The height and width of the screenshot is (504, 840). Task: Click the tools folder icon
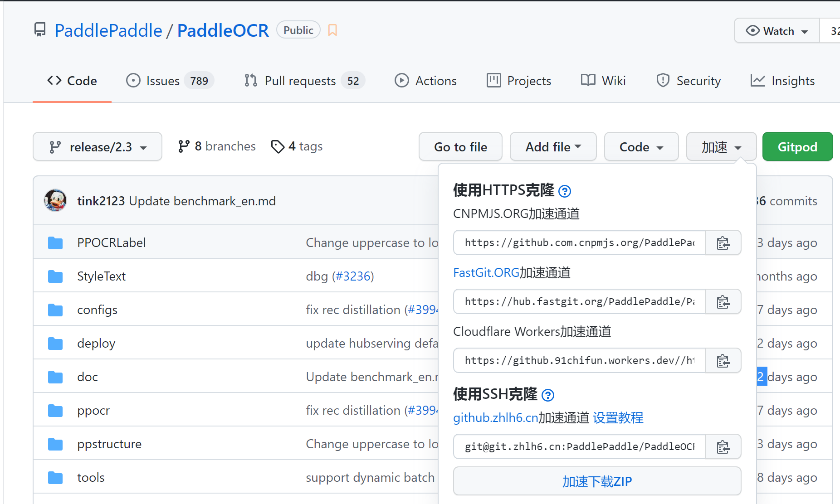pos(55,478)
